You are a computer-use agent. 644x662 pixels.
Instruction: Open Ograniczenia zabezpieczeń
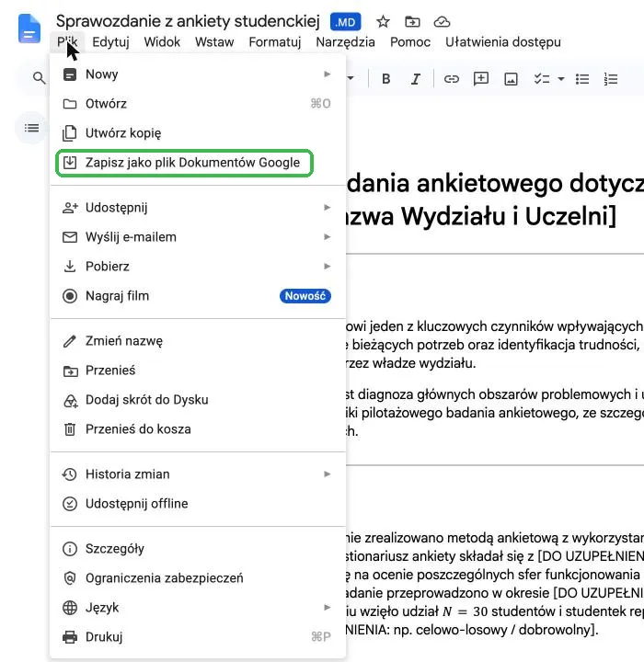point(198,578)
